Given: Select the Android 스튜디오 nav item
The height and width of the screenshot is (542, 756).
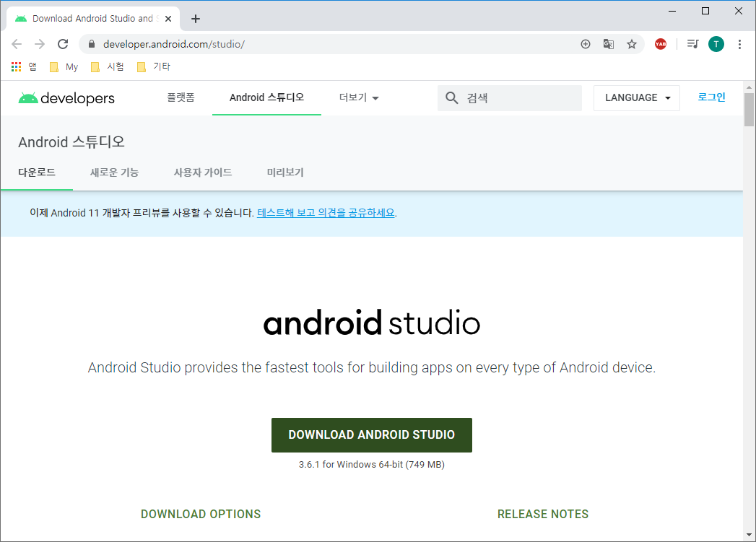Looking at the screenshot, I should 266,98.
